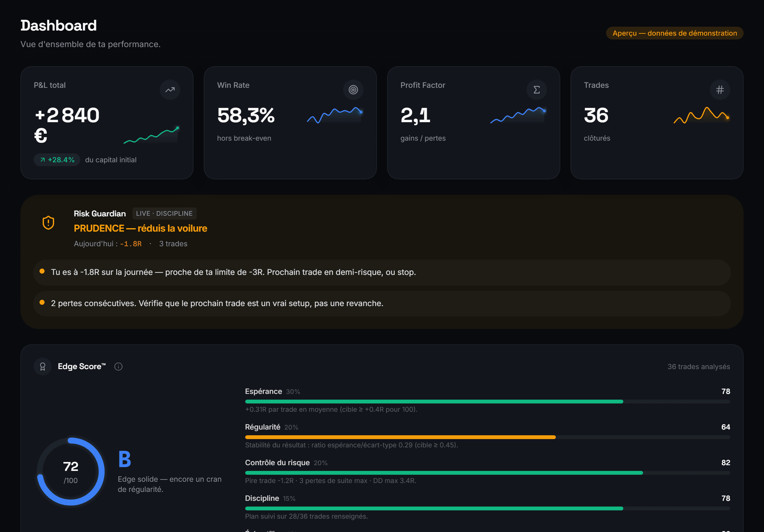
Task: Click the Régularité orange progress bar
Action: click(487, 437)
